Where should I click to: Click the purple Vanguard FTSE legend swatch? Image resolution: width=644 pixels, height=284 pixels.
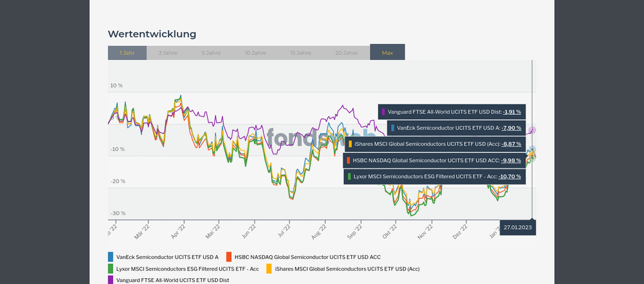[x=111, y=280]
